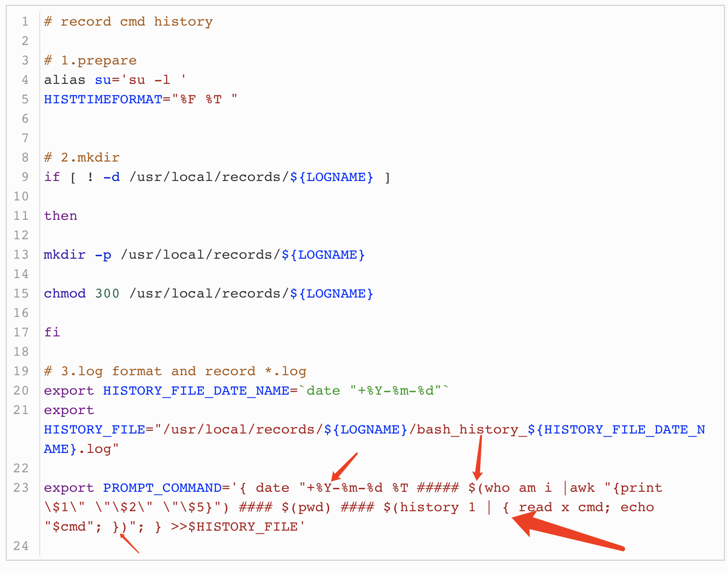This screenshot has height=573, width=728.
Task: Click line number 1 in the gutter
Action: click(25, 22)
